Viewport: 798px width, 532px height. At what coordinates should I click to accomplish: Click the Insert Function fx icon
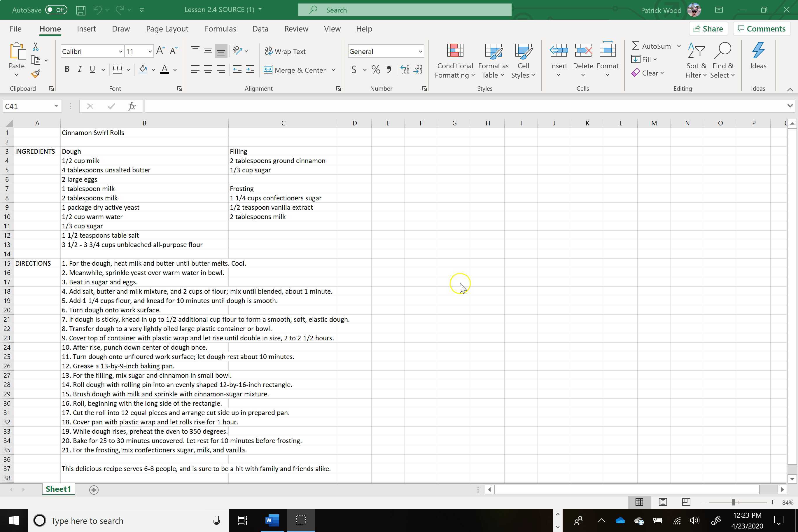tap(132, 106)
